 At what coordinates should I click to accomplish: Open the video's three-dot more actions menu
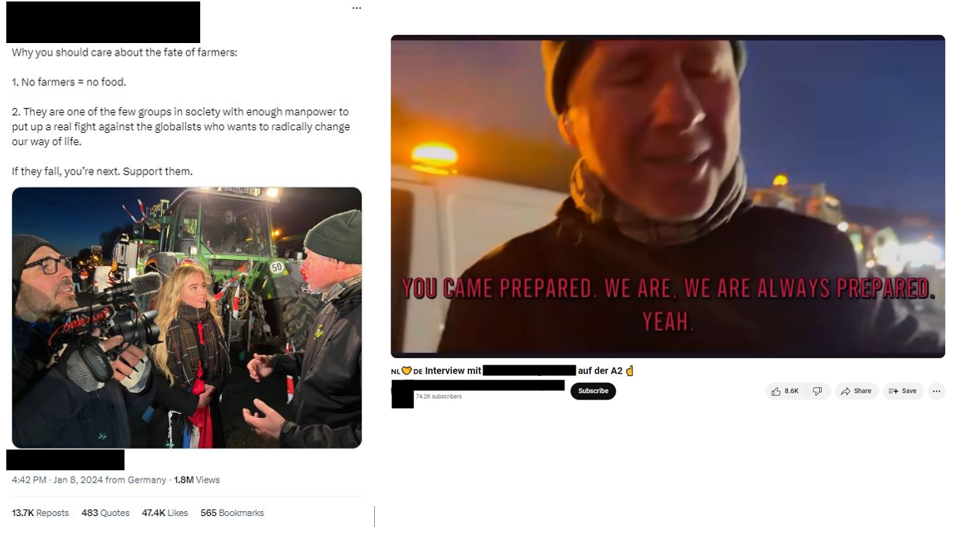click(936, 391)
